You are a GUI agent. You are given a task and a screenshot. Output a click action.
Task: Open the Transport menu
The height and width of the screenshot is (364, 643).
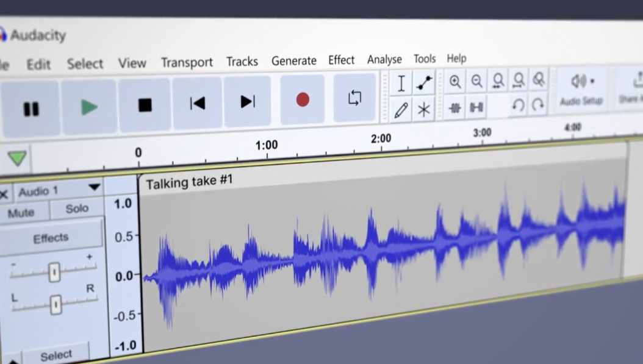[x=187, y=62]
